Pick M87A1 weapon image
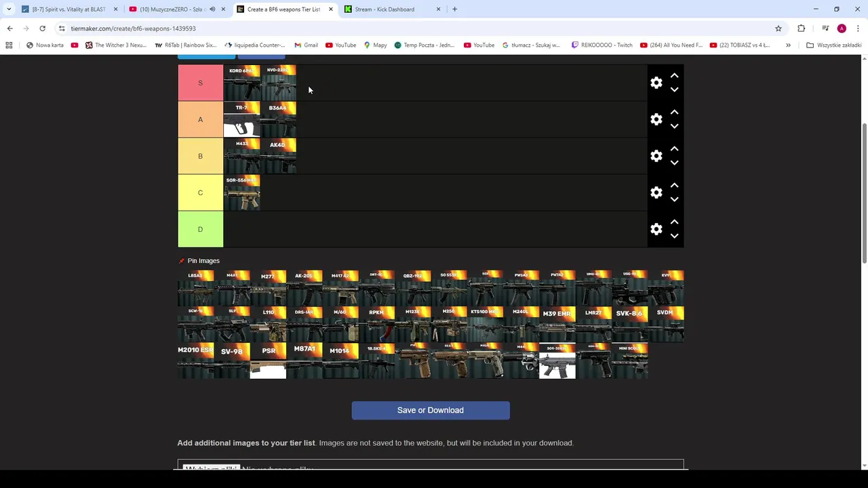Image resolution: width=868 pixels, height=488 pixels. click(x=304, y=361)
